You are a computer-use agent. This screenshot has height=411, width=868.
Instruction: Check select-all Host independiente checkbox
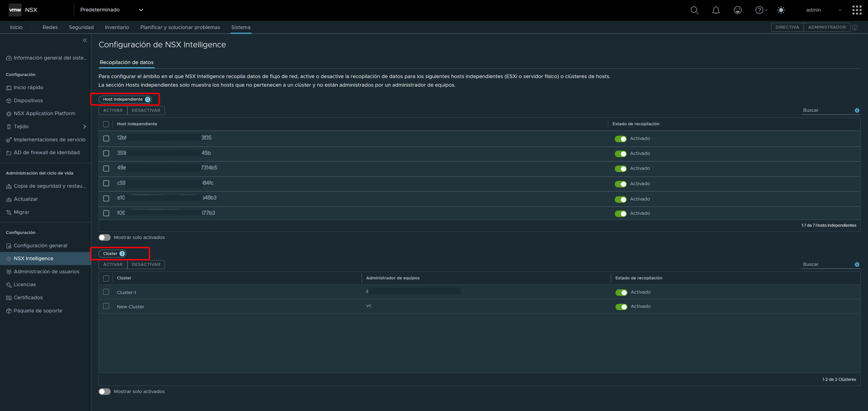click(x=106, y=124)
